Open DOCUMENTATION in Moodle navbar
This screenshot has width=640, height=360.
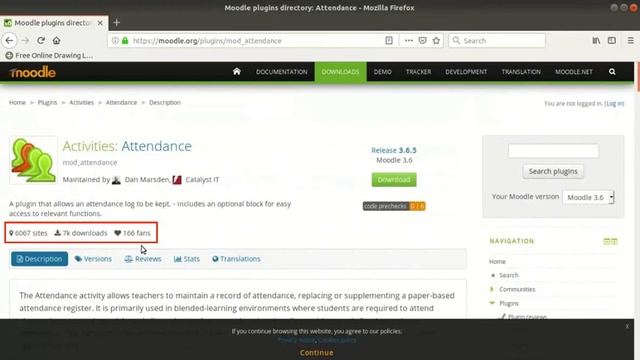282,71
